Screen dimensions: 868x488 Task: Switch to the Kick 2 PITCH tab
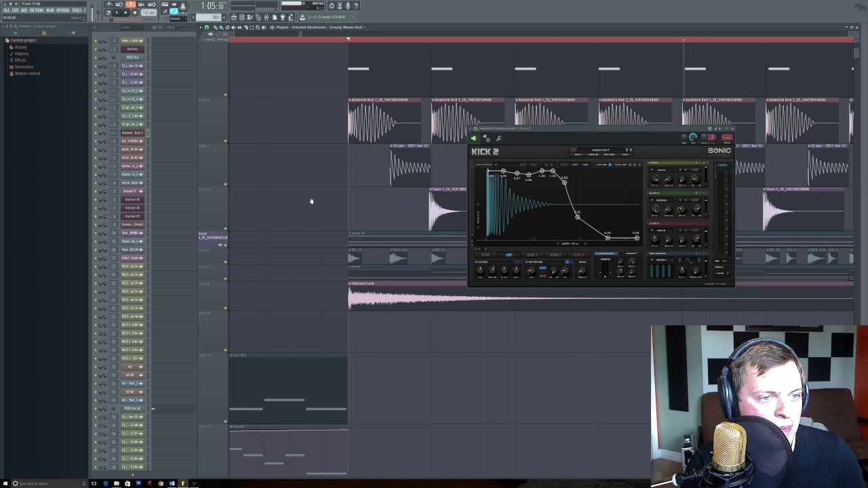click(x=486, y=255)
